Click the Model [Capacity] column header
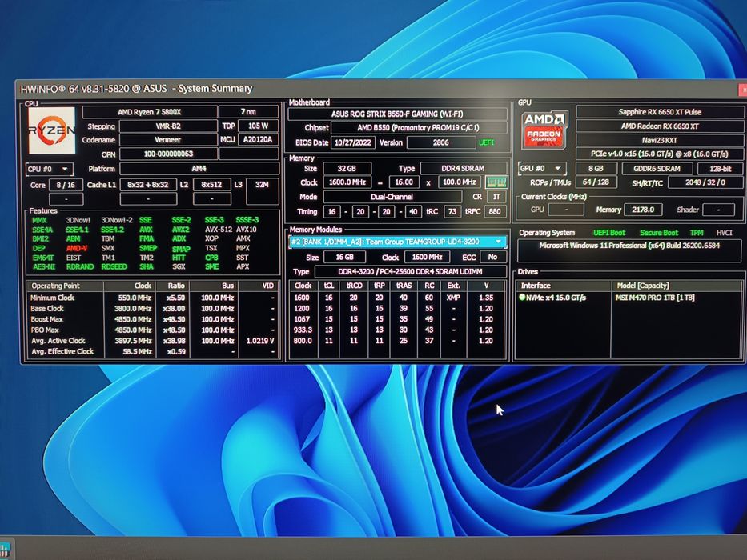 pyautogui.click(x=645, y=285)
